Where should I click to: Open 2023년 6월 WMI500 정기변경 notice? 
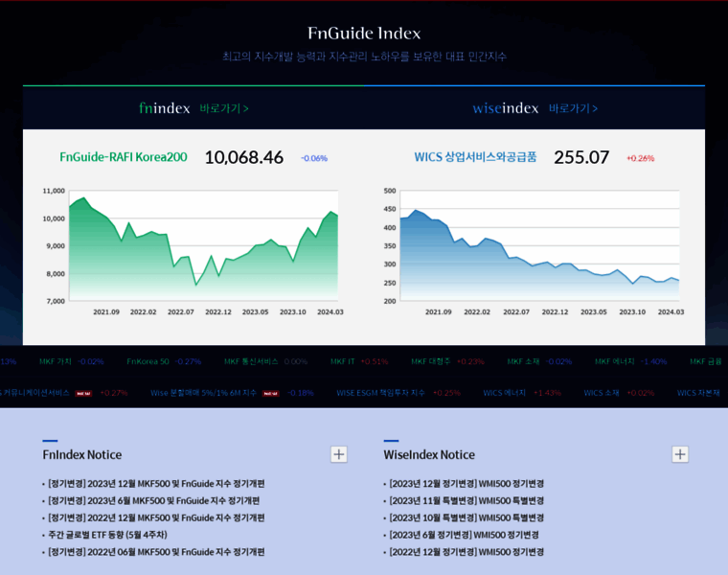point(464,535)
